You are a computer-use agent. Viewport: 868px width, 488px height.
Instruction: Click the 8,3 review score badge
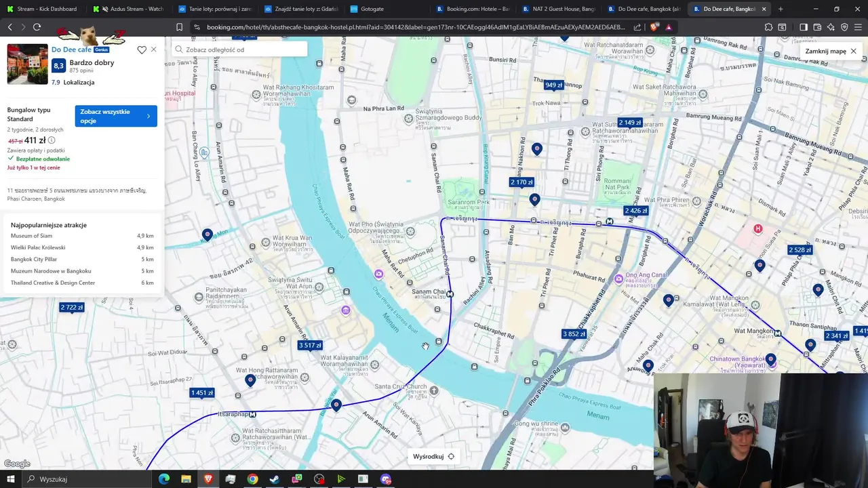[x=58, y=66]
